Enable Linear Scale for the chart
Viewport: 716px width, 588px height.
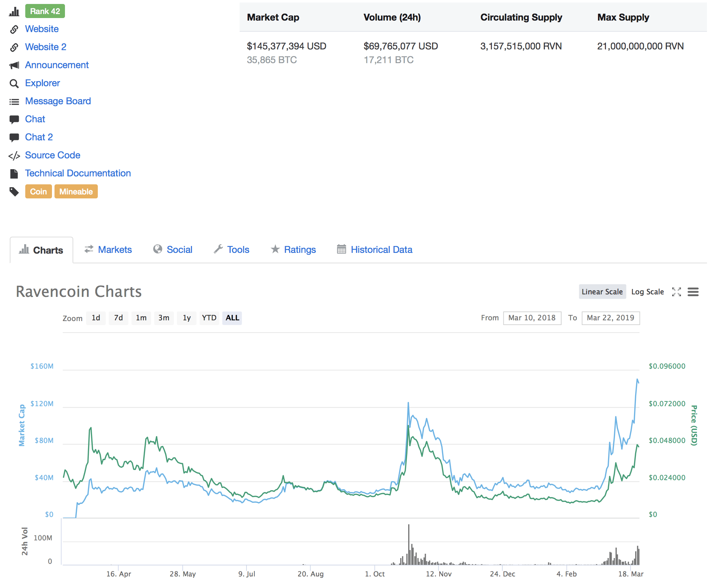602,292
